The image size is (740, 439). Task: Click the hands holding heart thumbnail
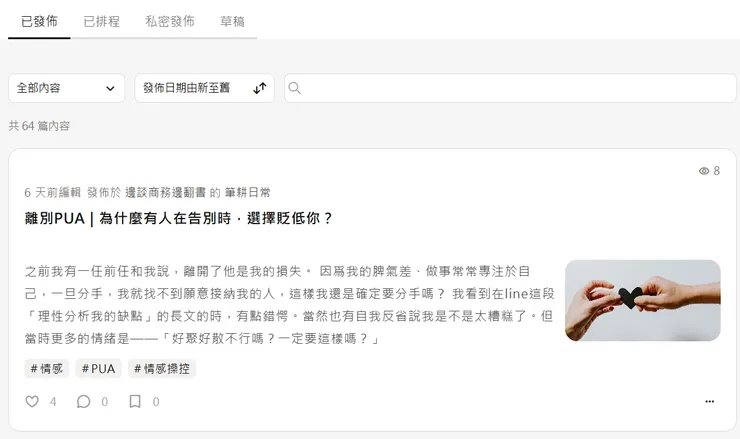point(642,300)
